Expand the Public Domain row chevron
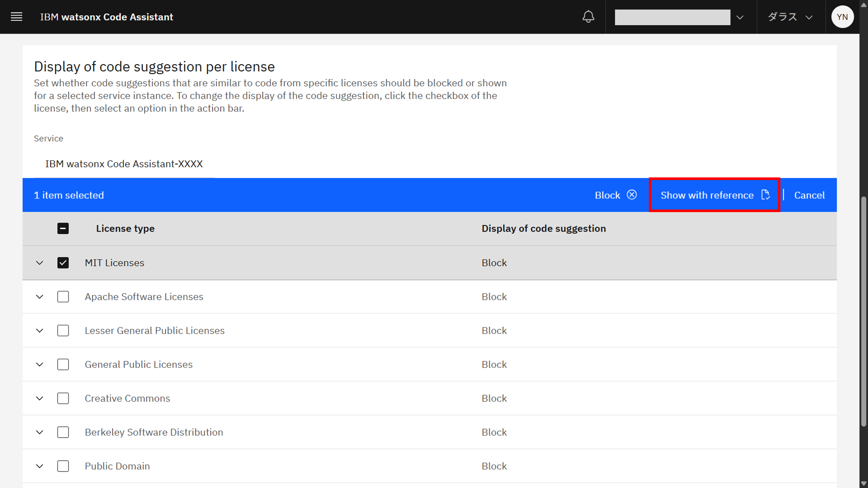Viewport: 868px width, 488px height. 39,466
